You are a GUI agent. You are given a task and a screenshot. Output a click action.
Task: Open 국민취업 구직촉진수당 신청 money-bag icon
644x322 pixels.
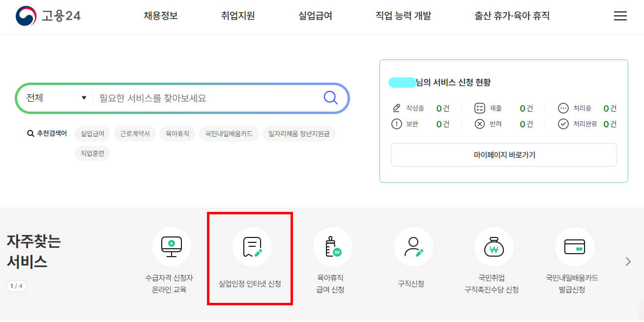click(x=494, y=247)
